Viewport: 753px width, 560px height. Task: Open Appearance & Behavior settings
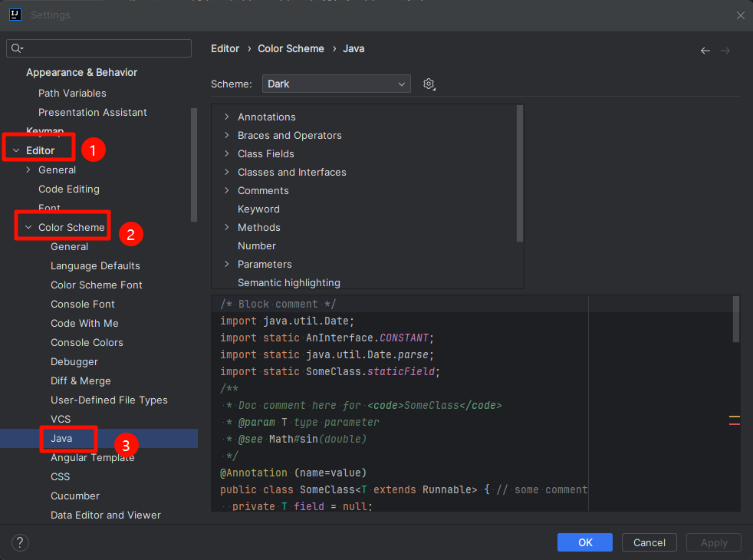(x=81, y=73)
